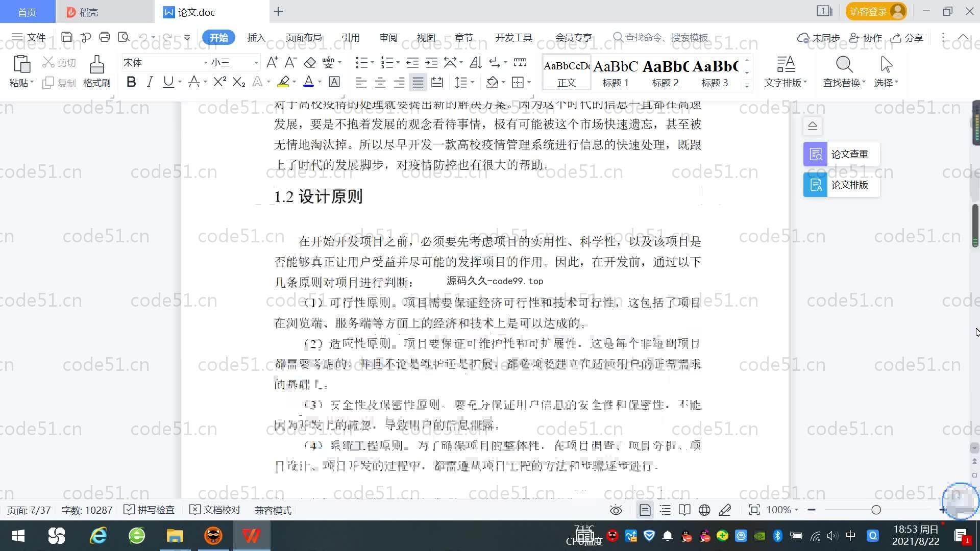The image size is (980, 551).
Task: Enter fullscreen view icon in status bar
Action: point(754,510)
